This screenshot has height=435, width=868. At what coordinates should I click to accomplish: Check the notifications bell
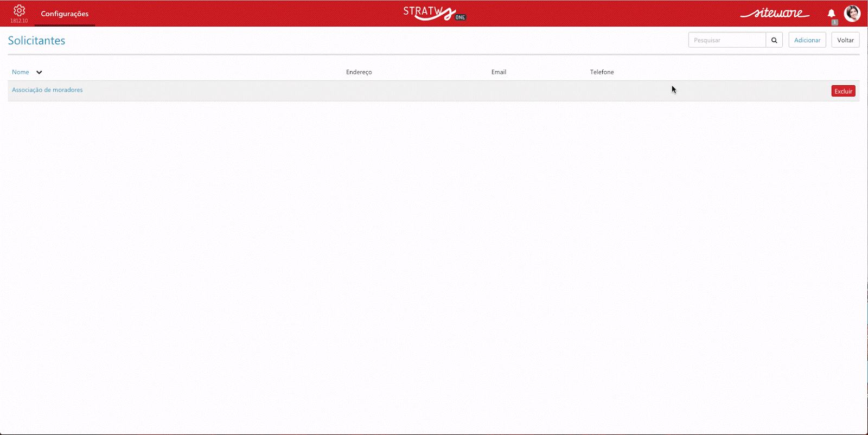coord(831,14)
